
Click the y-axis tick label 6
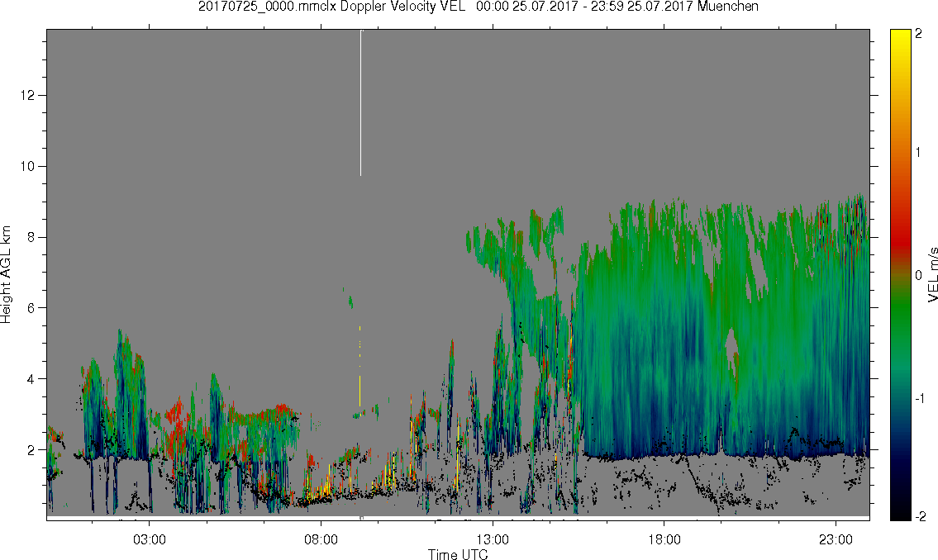(32, 308)
